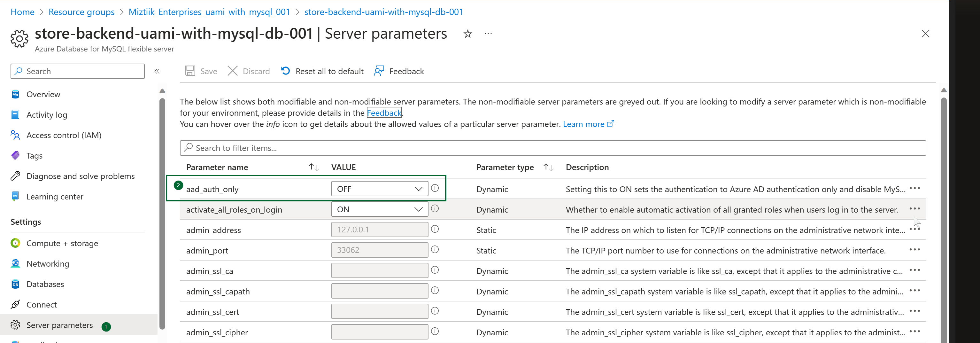This screenshot has width=980, height=343.
Task: Click the VALUE column header
Action: point(343,168)
